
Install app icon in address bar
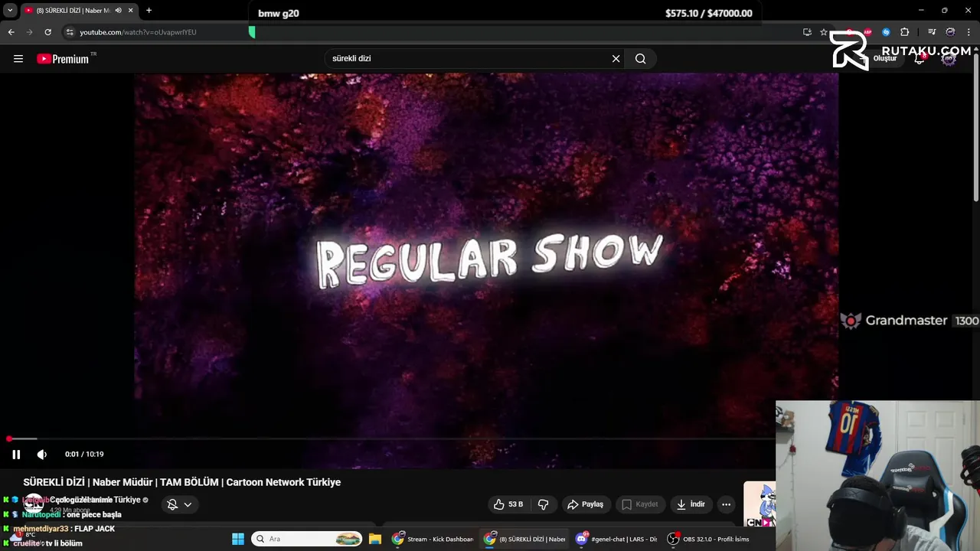[807, 32]
